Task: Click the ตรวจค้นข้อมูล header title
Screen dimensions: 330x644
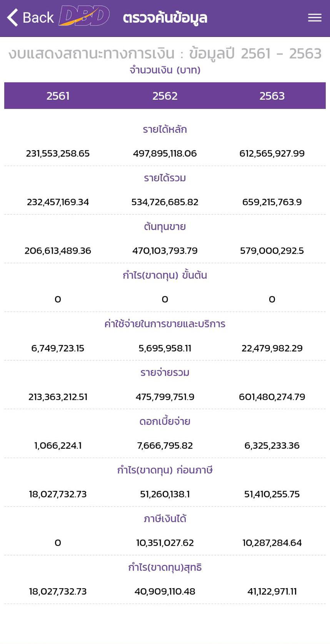Action: tap(165, 18)
